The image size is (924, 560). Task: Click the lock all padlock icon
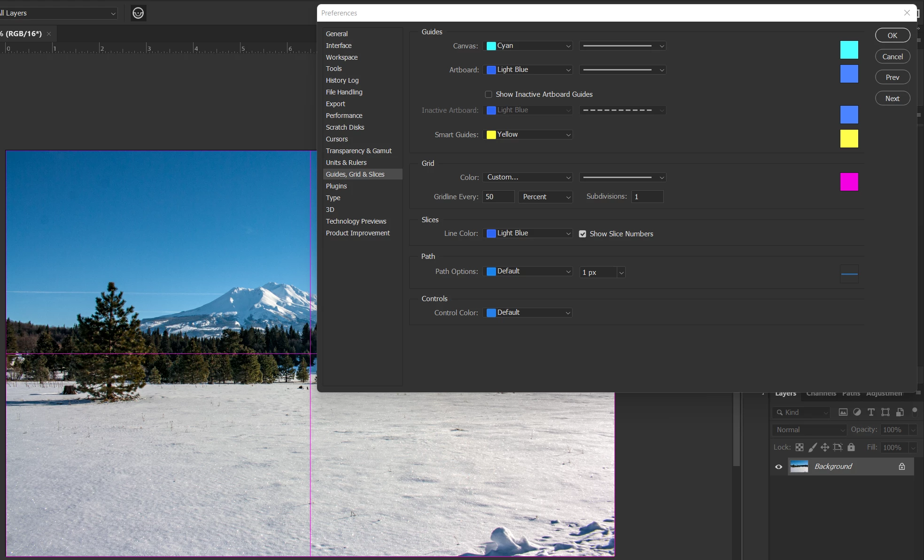[x=851, y=447]
